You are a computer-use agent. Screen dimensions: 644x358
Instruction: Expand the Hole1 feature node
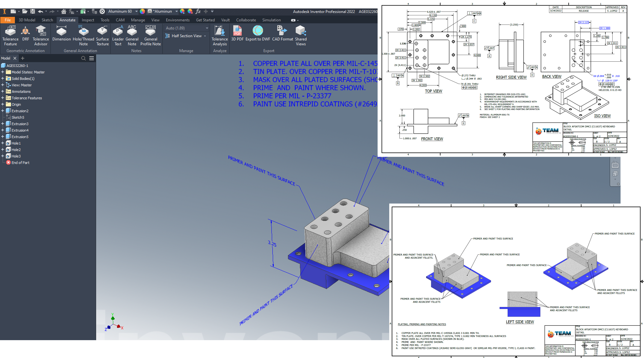(x=3, y=143)
